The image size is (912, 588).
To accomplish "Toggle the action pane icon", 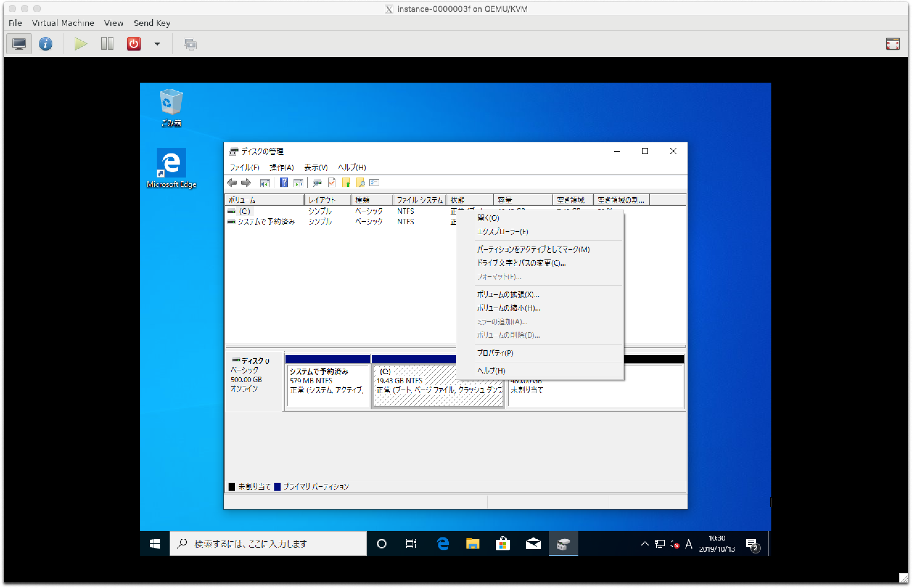I will coord(298,183).
